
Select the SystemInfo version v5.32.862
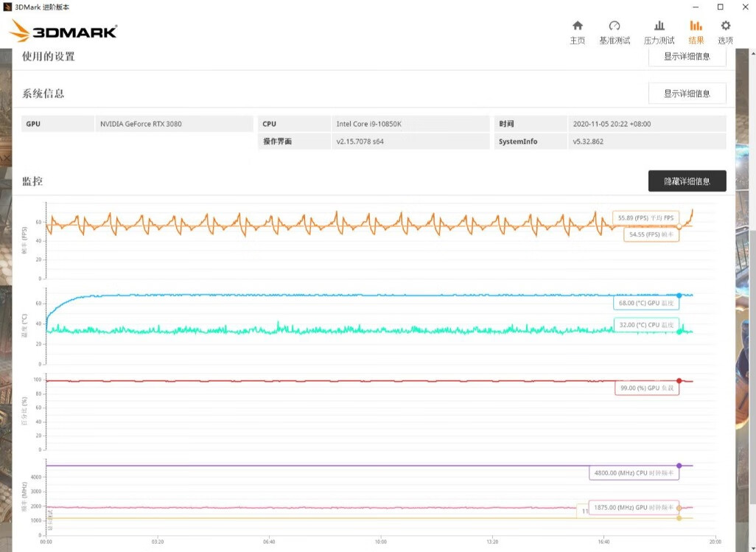coord(588,142)
